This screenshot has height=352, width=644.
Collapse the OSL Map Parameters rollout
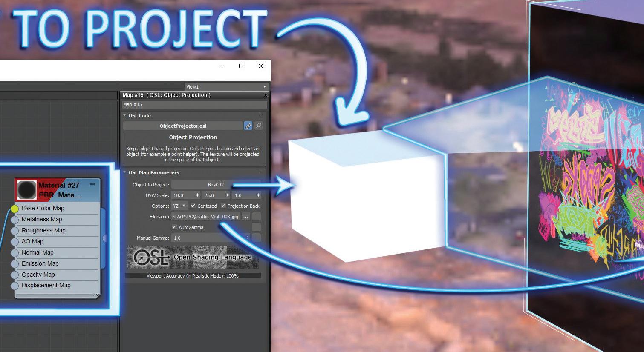(x=124, y=172)
